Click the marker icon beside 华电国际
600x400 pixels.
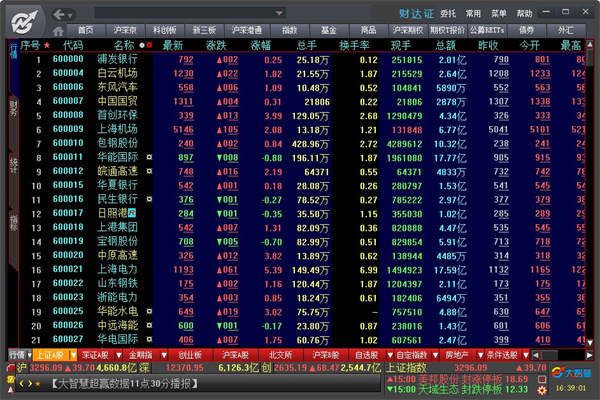(149, 339)
